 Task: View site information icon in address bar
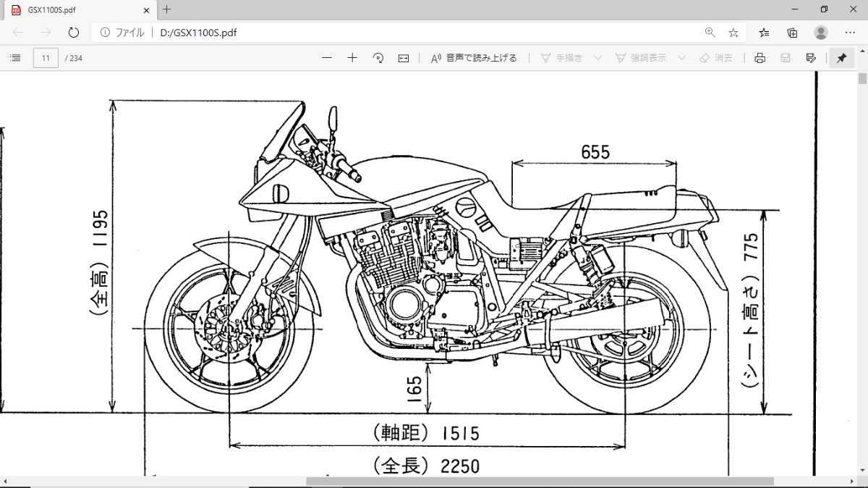105,33
